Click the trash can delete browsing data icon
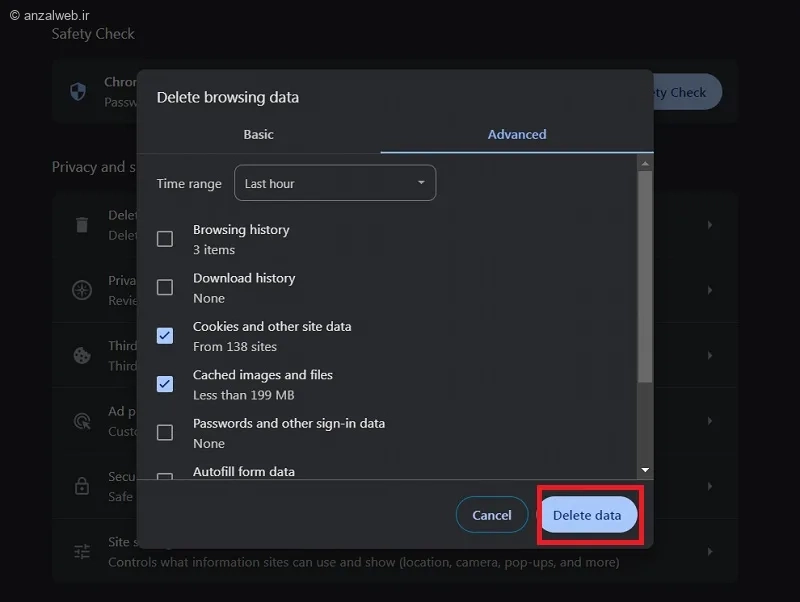 pyautogui.click(x=82, y=224)
